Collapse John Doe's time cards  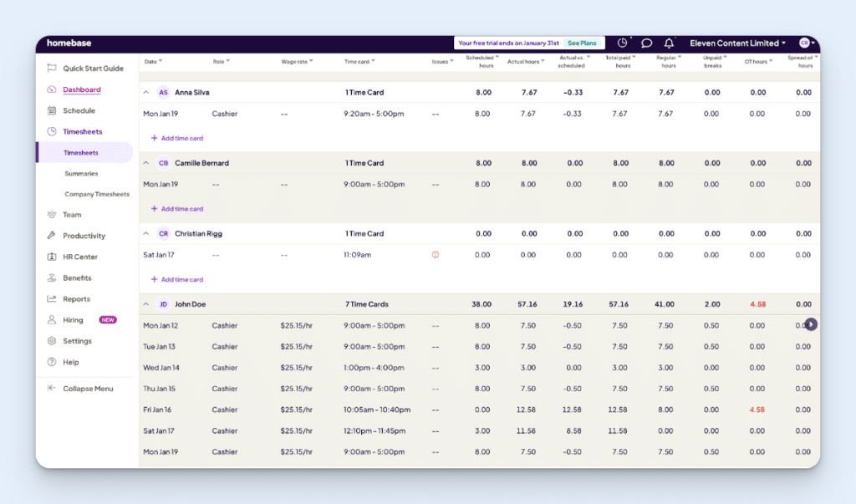pyautogui.click(x=146, y=304)
